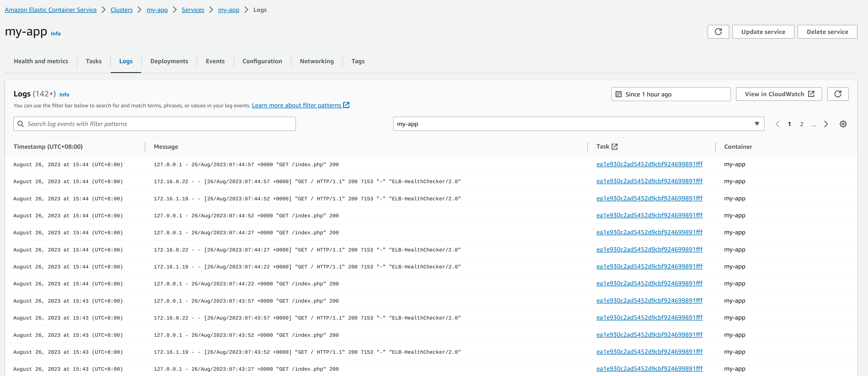This screenshot has width=868, height=376.
Task: Open task link for 172.16.1.19 07:43:52 row
Action: click(649, 352)
